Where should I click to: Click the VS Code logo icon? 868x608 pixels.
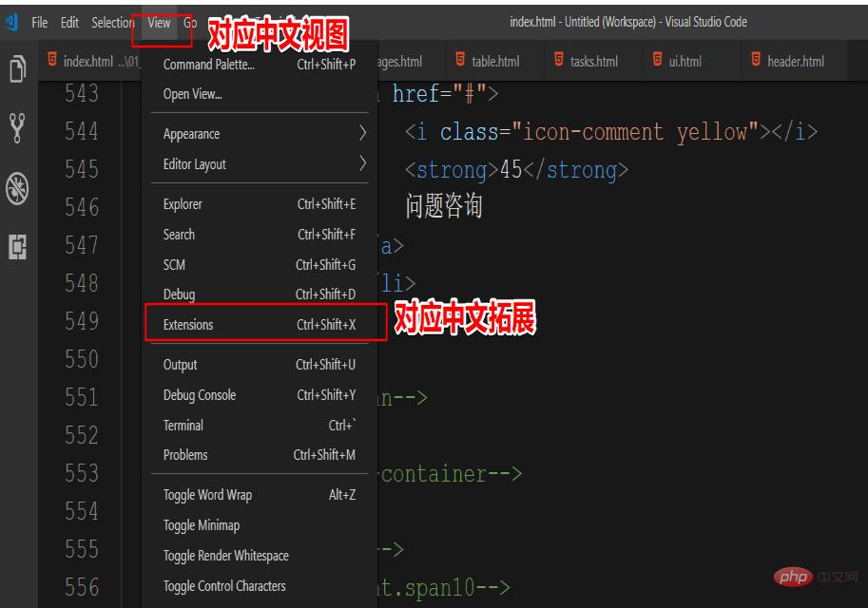[x=10, y=22]
